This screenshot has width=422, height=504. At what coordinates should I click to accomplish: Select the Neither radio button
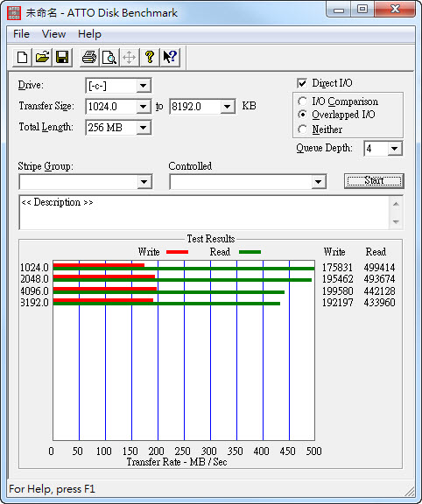click(302, 129)
